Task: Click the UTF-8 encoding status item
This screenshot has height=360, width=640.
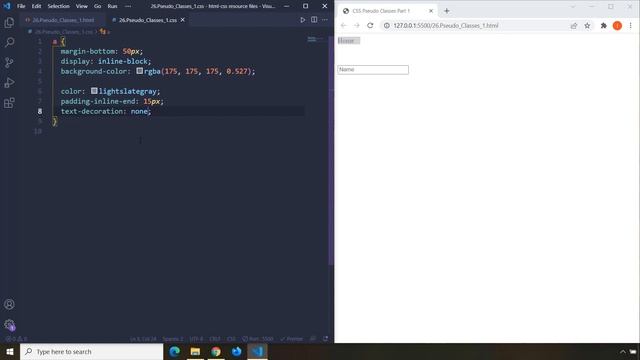Action: pos(196,339)
